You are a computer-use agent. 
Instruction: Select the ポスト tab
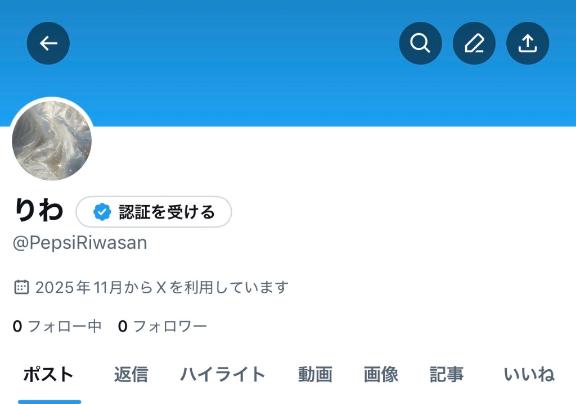pyautogui.click(x=49, y=375)
